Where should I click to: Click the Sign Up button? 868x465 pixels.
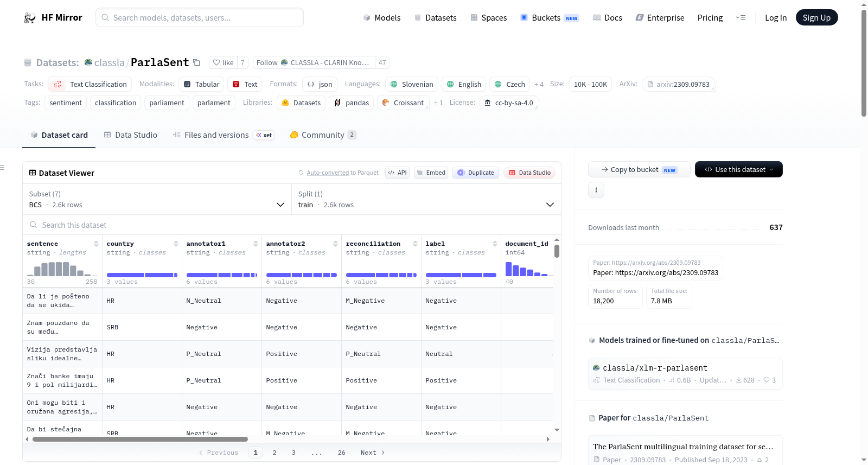pos(816,18)
